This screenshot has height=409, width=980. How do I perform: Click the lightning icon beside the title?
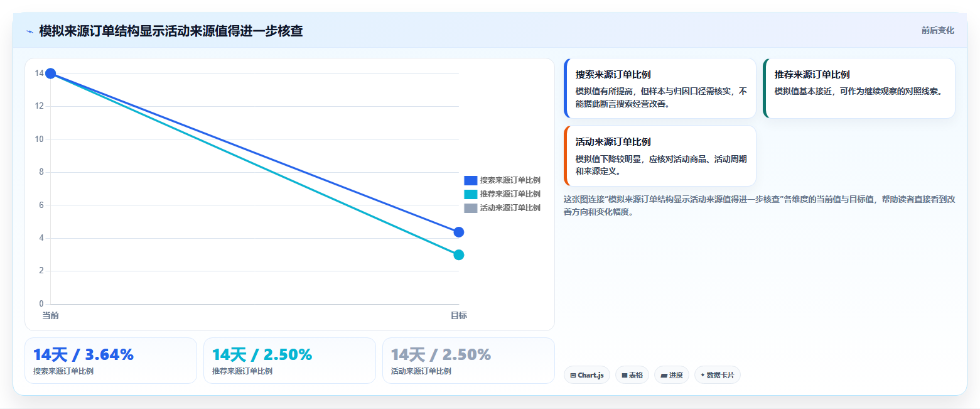click(x=30, y=31)
